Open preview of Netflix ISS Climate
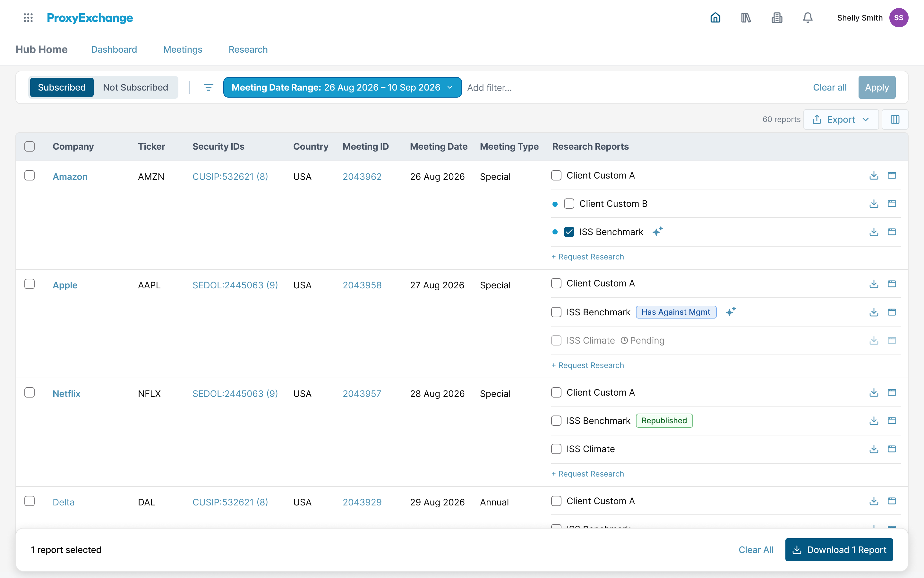 pyautogui.click(x=892, y=449)
